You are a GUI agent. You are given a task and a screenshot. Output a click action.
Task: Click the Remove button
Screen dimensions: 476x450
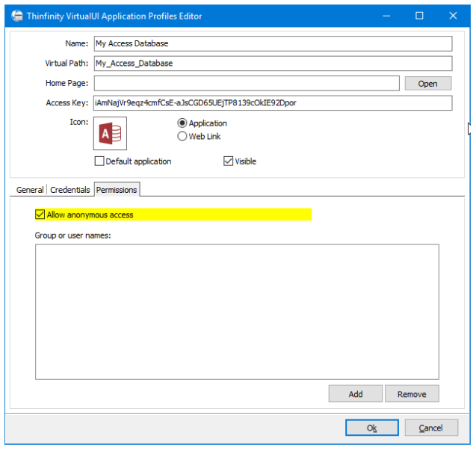click(x=412, y=394)
